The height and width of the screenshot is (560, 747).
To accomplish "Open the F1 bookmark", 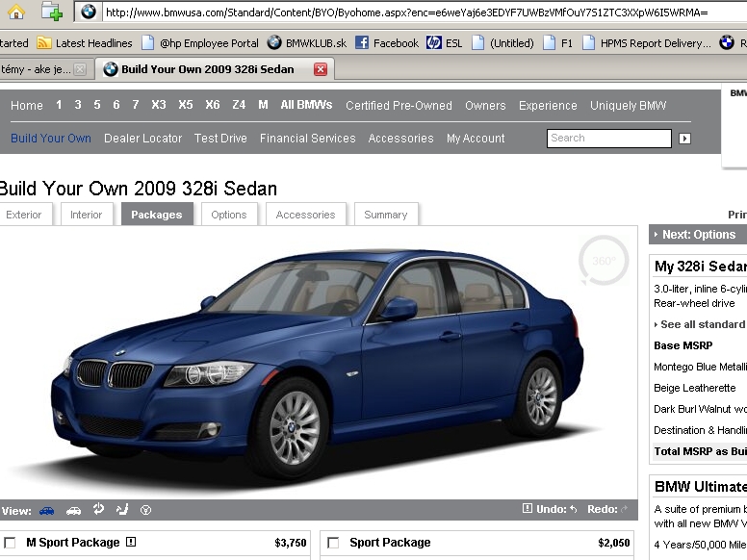I will coord(558,43).
